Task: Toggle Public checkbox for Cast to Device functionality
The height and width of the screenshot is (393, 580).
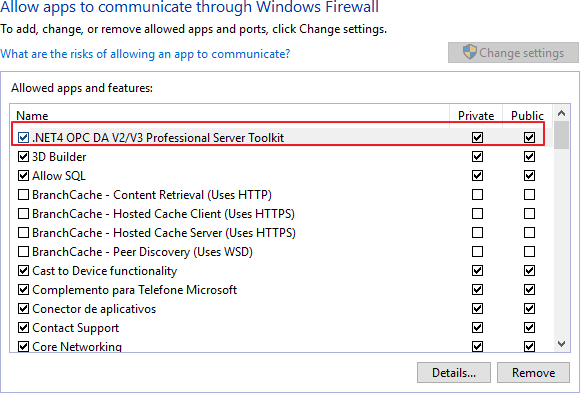Action: pos(529,271)
